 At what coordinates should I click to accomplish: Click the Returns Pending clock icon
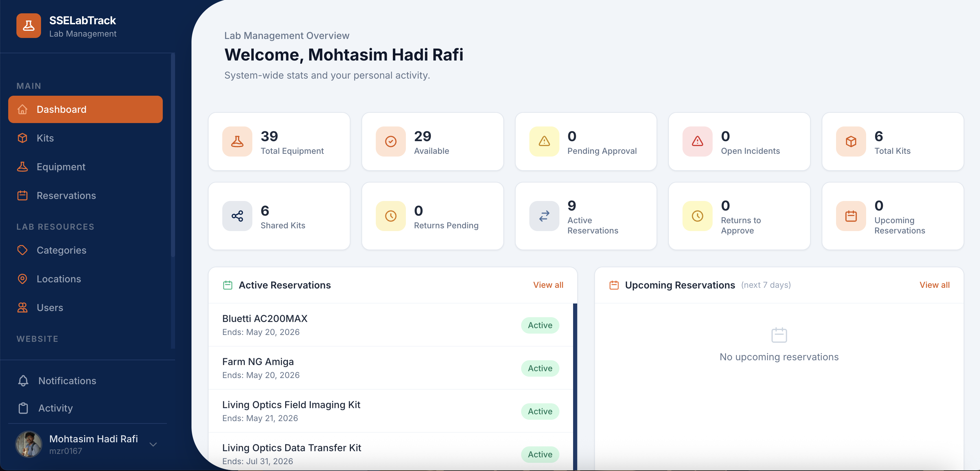point(391,216)
